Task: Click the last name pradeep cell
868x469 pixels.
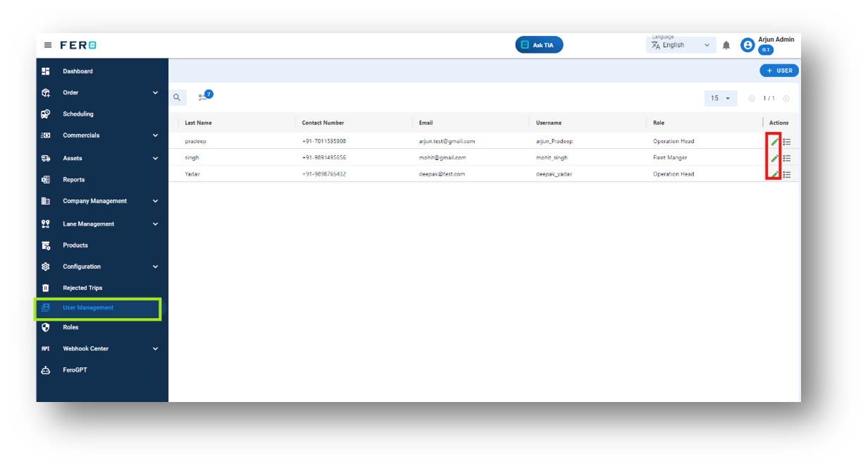Action: pos(195,142)
